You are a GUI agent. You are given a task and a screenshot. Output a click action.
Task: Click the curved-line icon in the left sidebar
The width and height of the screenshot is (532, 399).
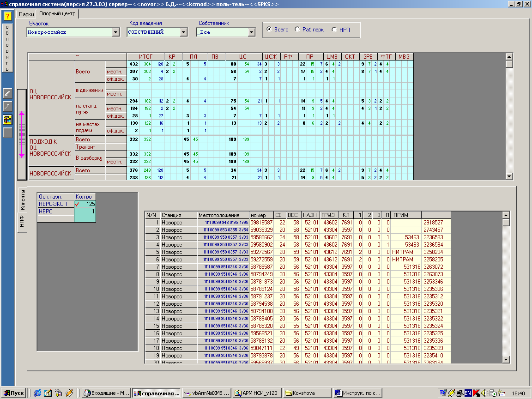coord(7,107)
